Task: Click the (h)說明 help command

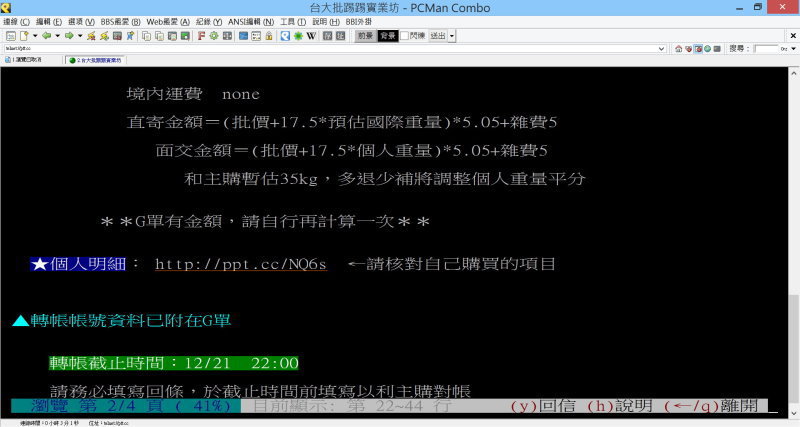Action: (x=619, y=406)
